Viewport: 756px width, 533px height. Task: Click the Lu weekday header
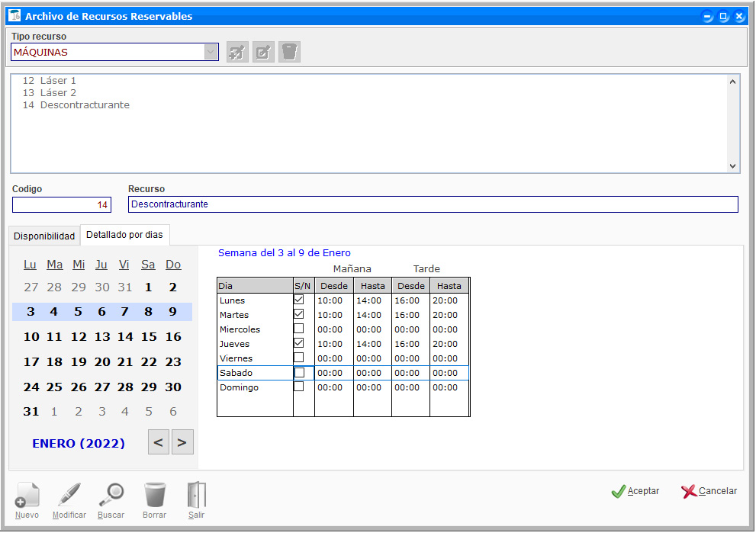[x=30, y=265]
